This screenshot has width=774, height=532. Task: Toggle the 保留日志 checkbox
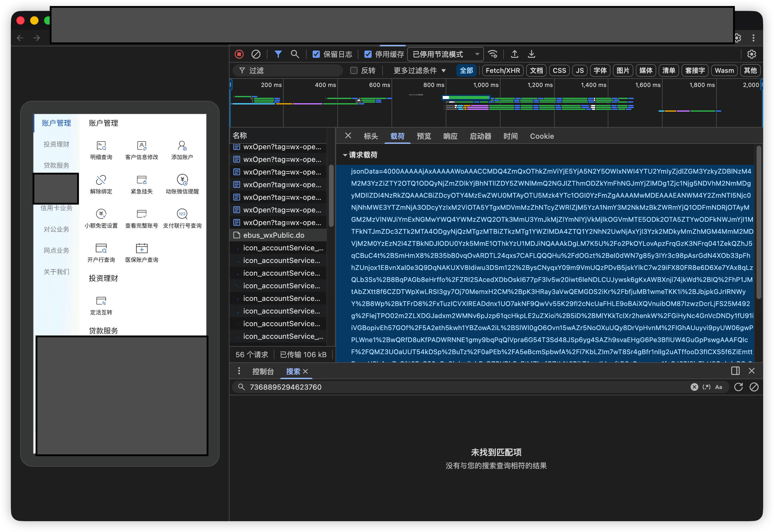click(x=316, y=54)
